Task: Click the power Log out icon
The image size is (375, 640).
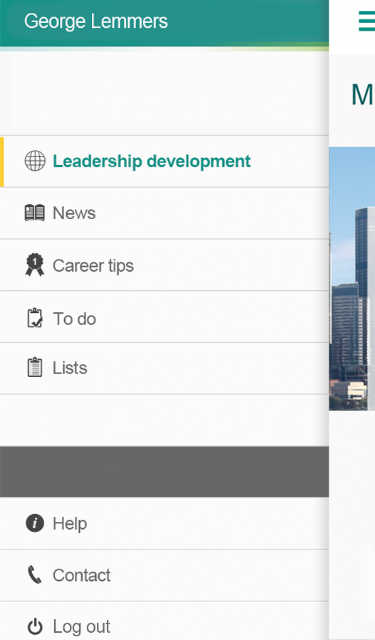Action: coord(35,627)
